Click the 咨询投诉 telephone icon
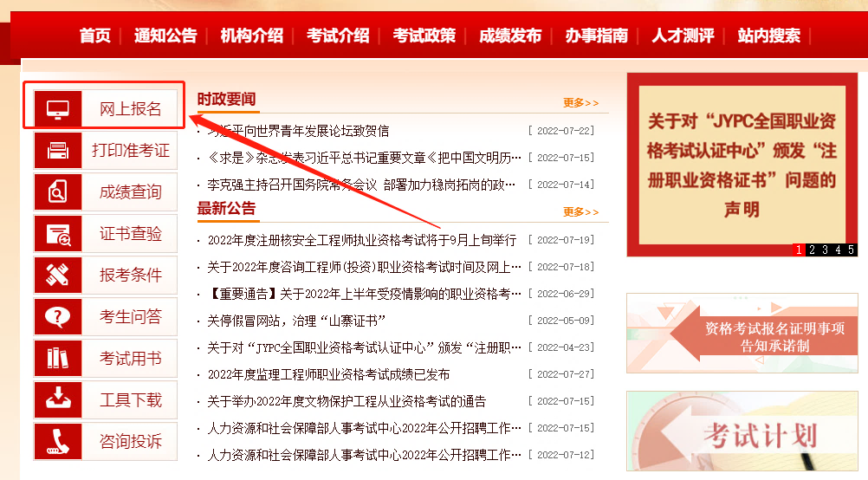Image resolution: width=868 pixels, height=480 pixels. tap(57, 441)
